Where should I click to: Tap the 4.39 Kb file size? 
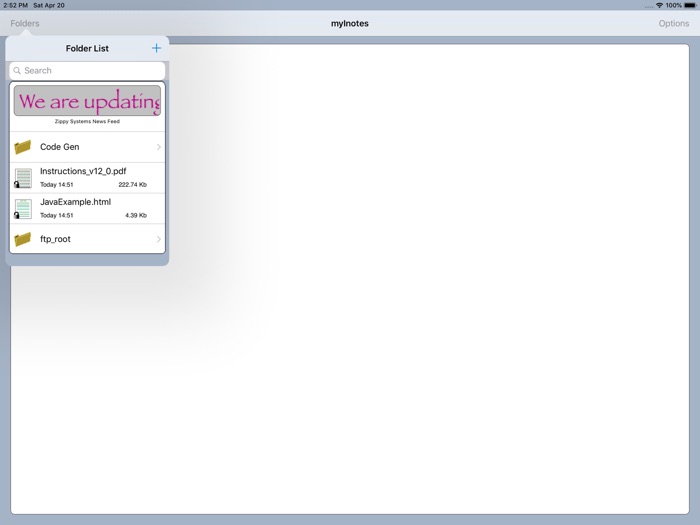tap(136, 215)
